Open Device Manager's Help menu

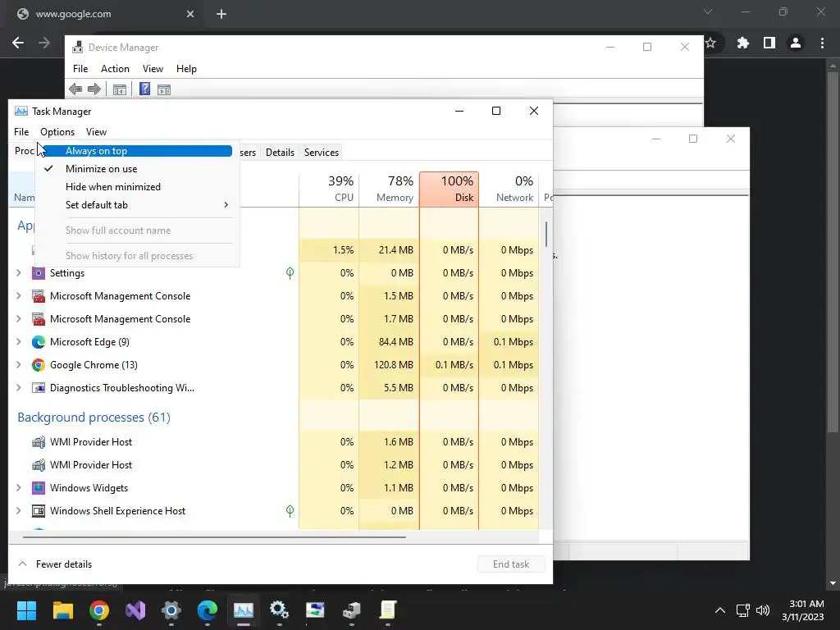coord(186,69)
